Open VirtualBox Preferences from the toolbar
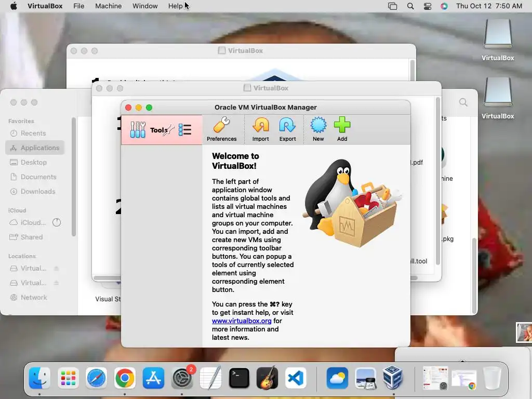This screenshot has height=399, width=532. point(221,129)
